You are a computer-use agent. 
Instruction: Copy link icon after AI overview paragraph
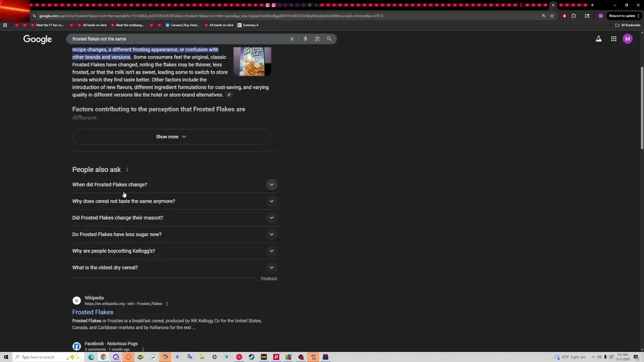click(229, 95)
